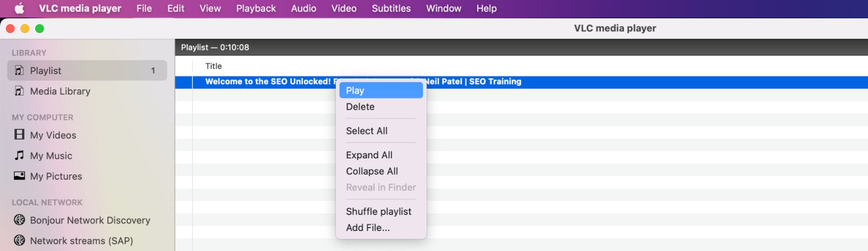The image size is (868, 251).
Task: Choose Collapse All in context menu
Action: [x=381, y=171]
